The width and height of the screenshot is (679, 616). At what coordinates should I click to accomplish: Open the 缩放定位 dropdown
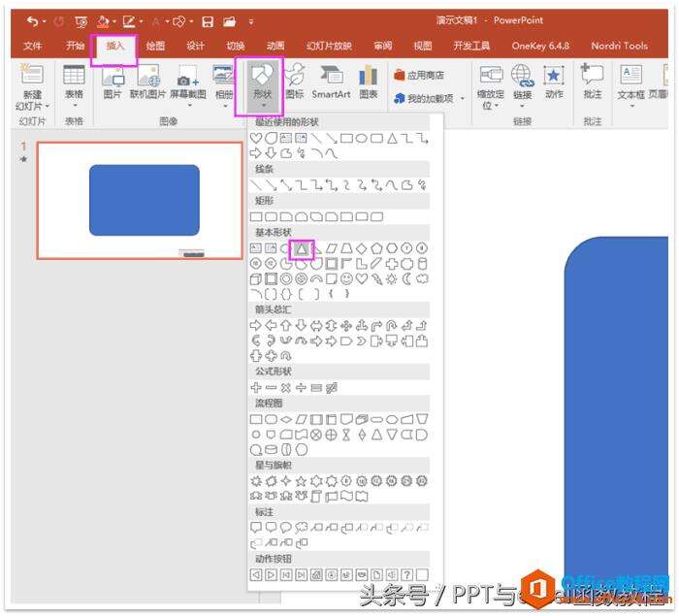click(490, 87)
